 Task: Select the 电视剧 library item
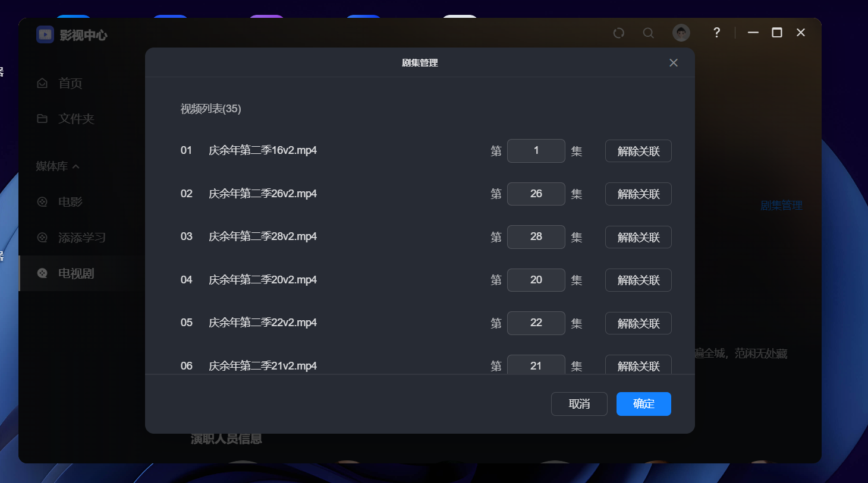(x=76, y=273)
